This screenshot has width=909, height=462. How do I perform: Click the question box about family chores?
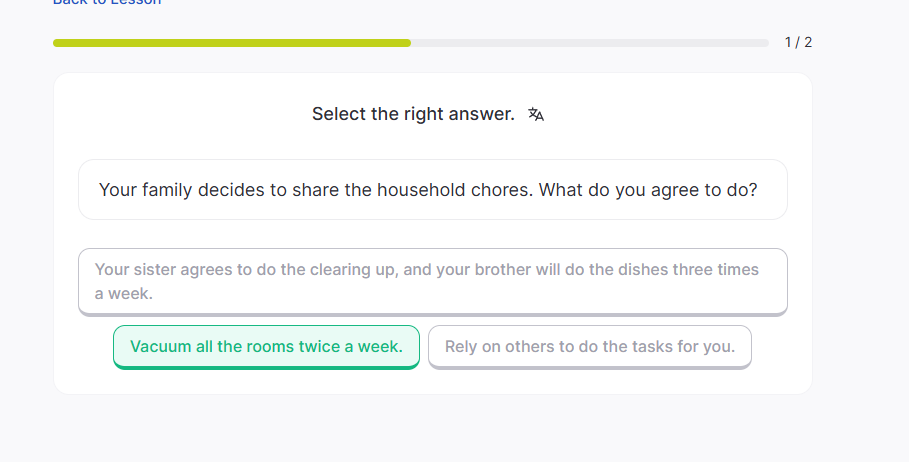pos(432,190)
